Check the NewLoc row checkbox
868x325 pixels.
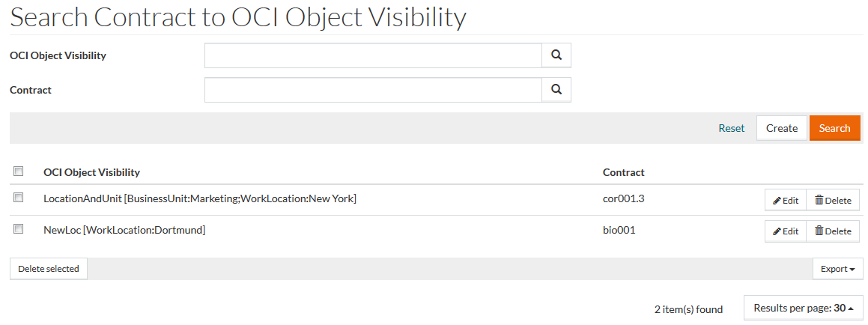coord(19,230)
